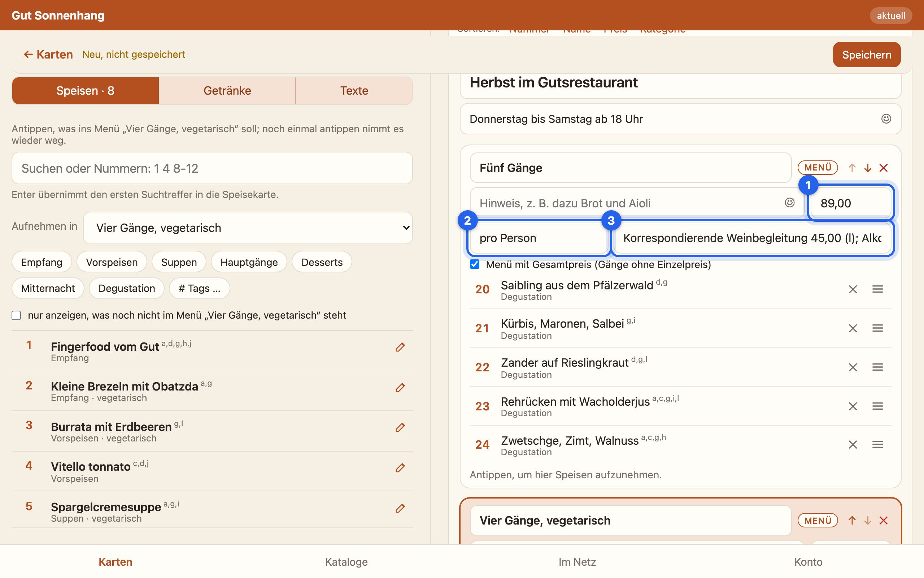The width and height of the screenshot is (924, 578).
Task: Click edit pencil beside Vitello tonnato
Action: (400, 468)
